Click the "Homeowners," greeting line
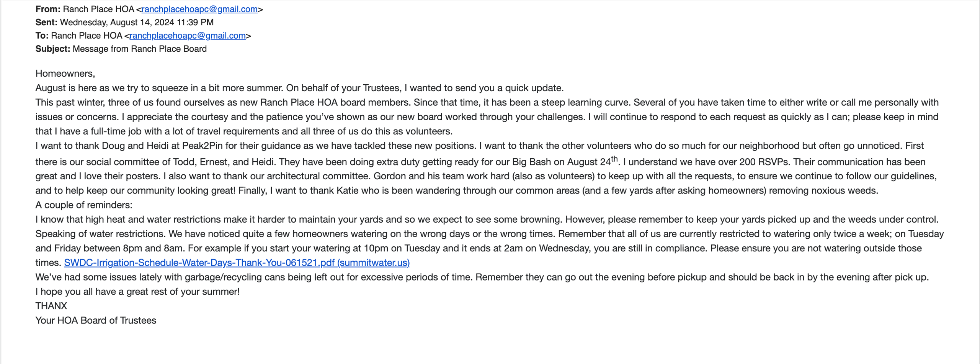Screen dimensions: 980x364 point(65,74)
